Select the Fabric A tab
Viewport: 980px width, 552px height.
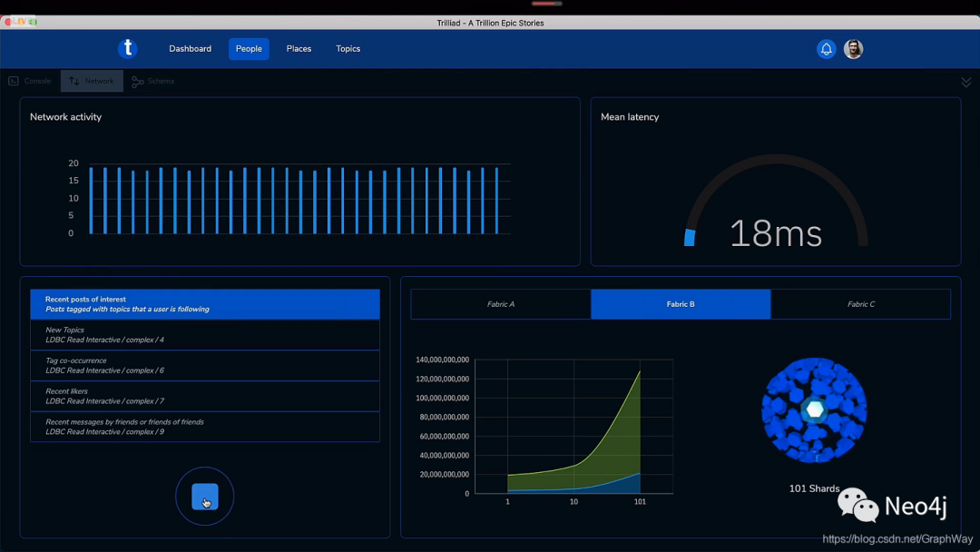point(501,304)
